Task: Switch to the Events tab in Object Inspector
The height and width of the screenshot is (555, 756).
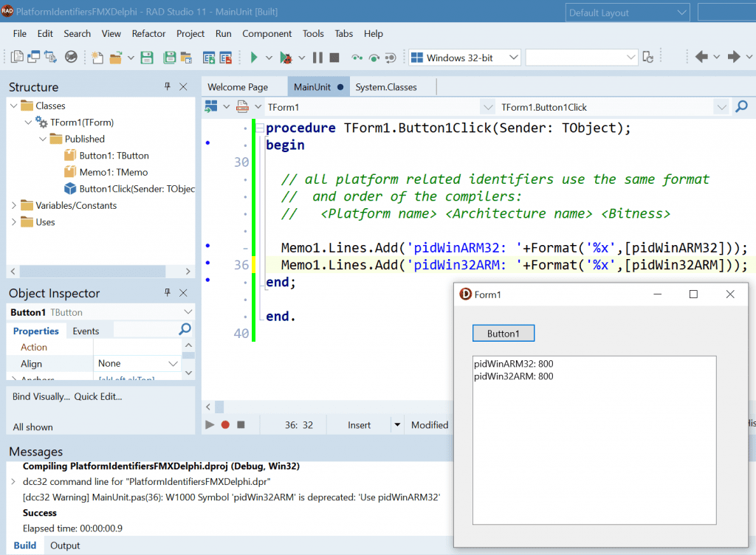Action: click(x=86, y=331)
